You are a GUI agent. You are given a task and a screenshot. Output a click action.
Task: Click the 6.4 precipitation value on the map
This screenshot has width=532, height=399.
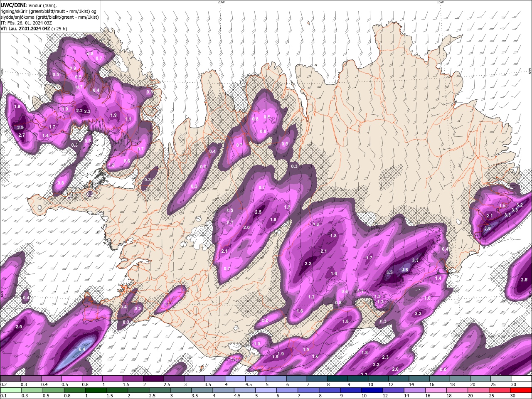(x=82, y=350)
